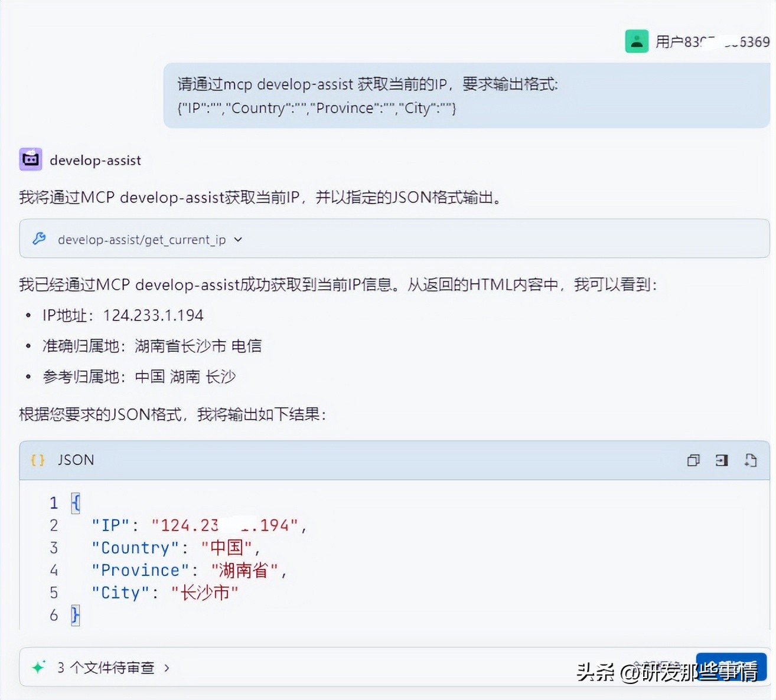The image size is (776, 700).
Task: Copy the JSON code block contents
Action: [x=693, y=460]
